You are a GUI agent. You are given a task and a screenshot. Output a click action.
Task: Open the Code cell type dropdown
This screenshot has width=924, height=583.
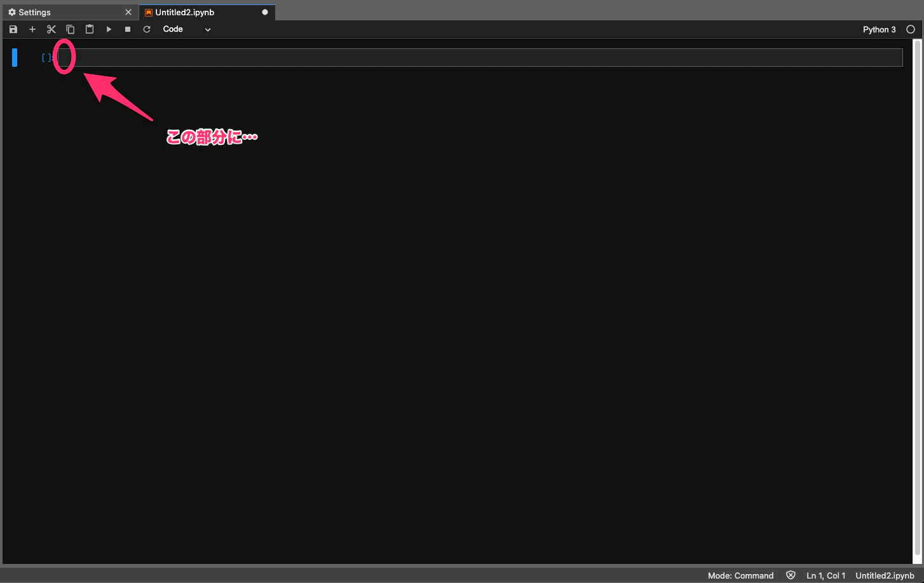click(187, 29)
